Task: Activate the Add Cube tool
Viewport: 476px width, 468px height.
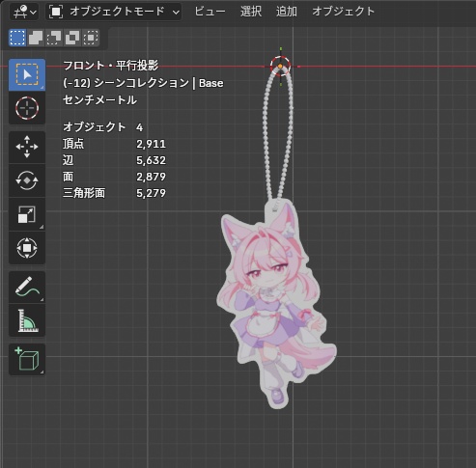Action: (x=27, y=359)
